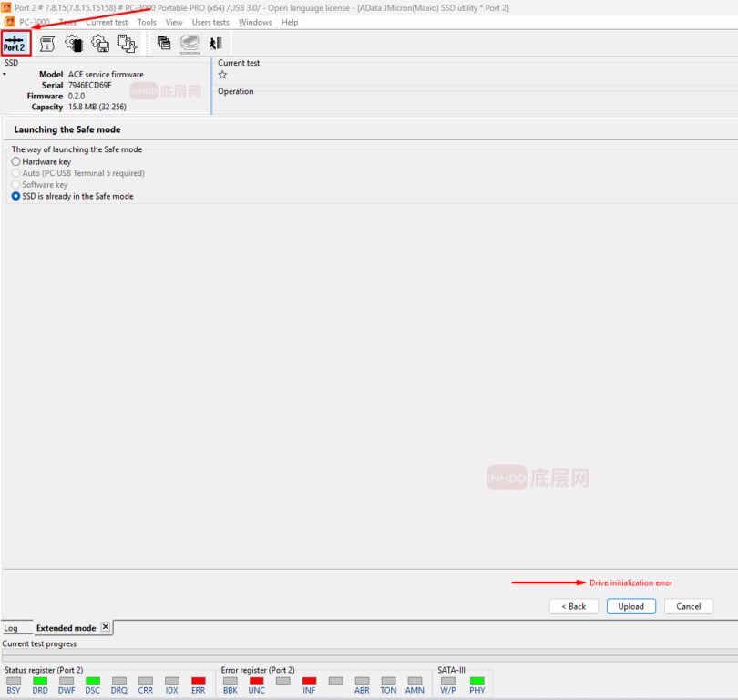
Task: Open the Users tests menu
Action: [210, 22]
